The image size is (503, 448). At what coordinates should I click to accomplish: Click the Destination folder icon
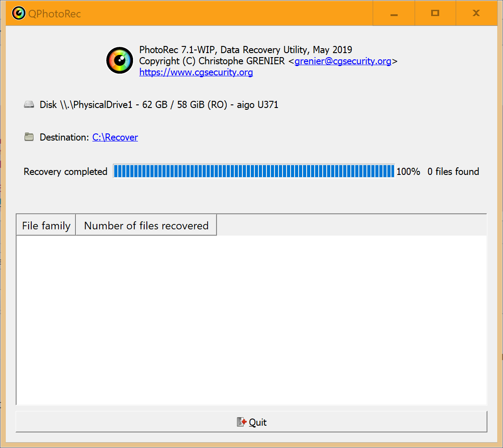pos(29,137)
